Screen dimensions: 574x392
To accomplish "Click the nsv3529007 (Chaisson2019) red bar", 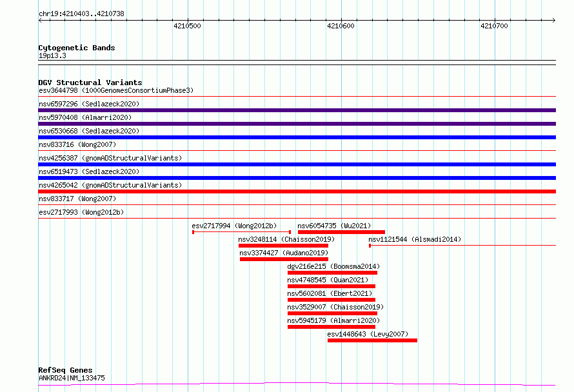I will click(x=332, y=313).
